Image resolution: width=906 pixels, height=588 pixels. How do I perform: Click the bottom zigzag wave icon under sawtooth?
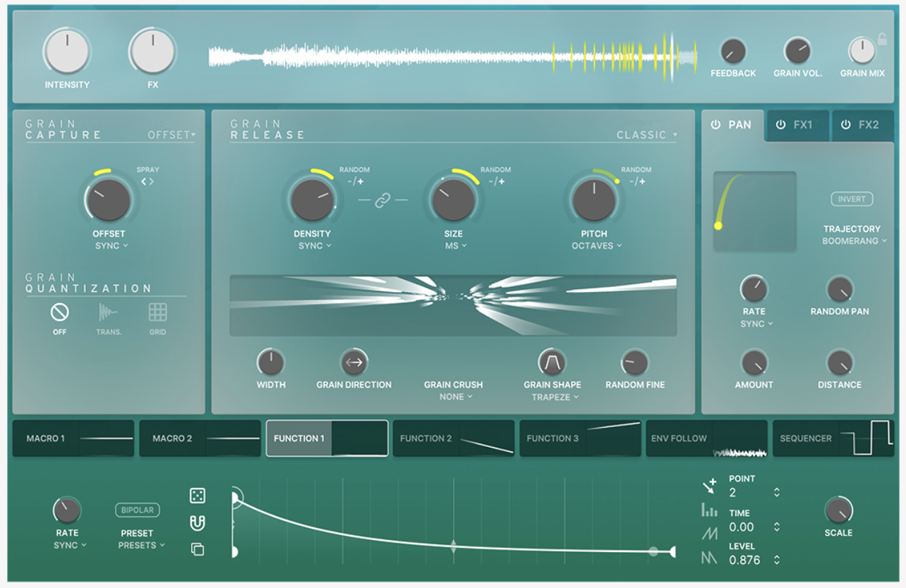pos(709,558)
